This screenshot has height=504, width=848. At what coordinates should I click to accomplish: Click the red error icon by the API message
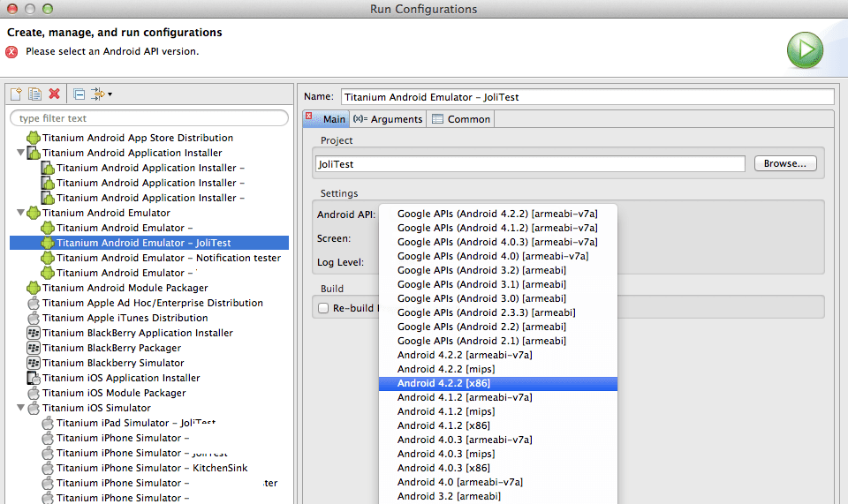pos(11,52)
